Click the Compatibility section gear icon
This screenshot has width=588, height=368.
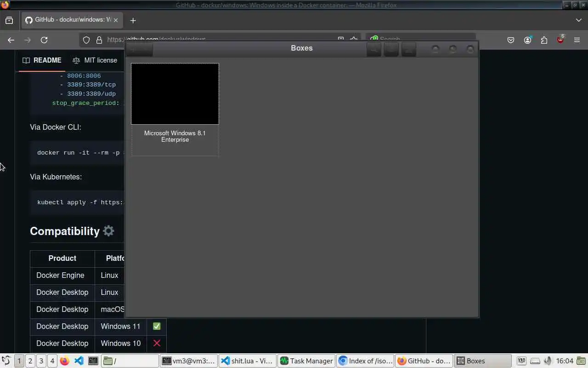click(x=108, y=231)
